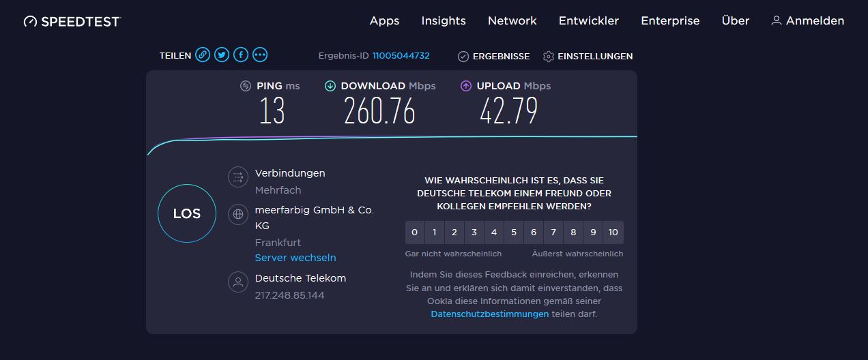The width and height of the screenshot is (868, 360).
Task: Click the server globe icon
Action: (238, 214)
